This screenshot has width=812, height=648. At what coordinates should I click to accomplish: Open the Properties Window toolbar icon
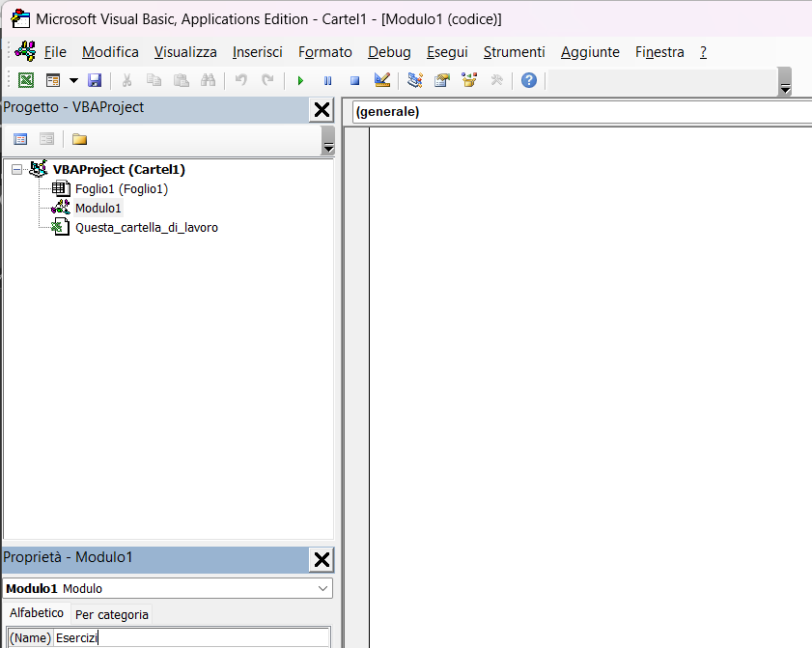coord(442,80)
